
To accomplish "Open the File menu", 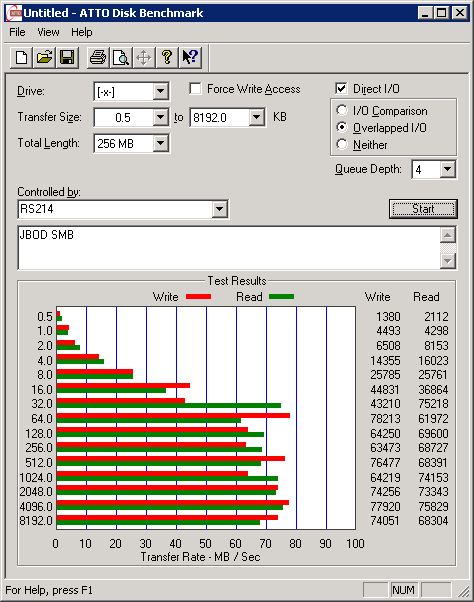I will [17, 32].
